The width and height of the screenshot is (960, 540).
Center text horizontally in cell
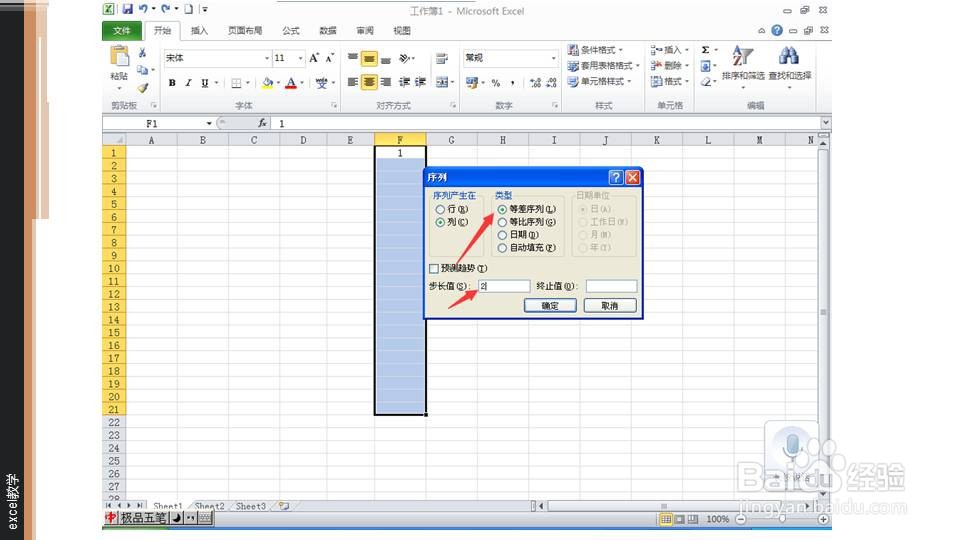point(369,82)
